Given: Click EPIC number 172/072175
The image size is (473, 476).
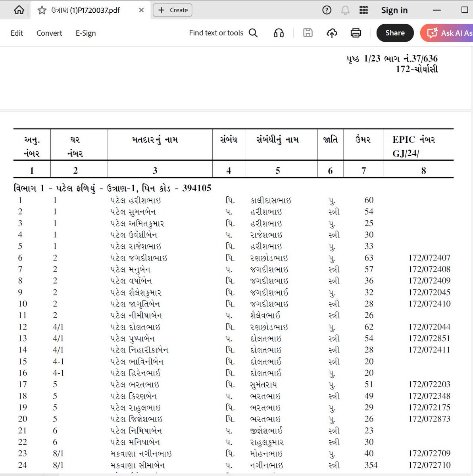Looking at the screenshot, I should coord(429,407).
